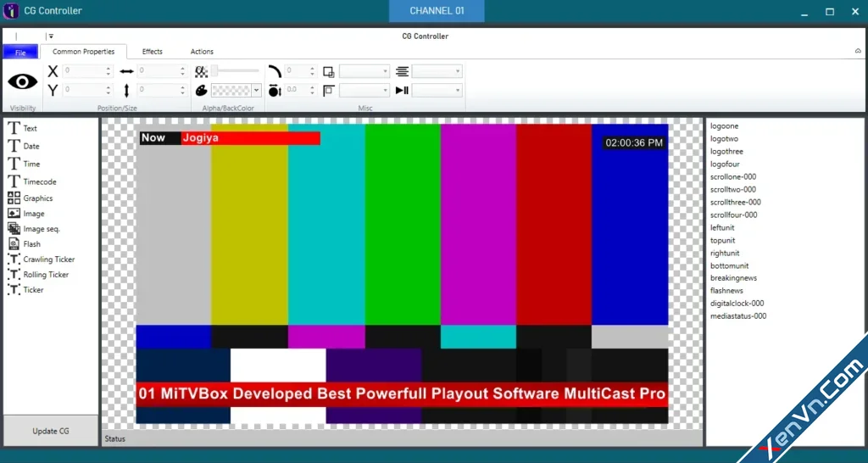Select scrollone-000 in the list
The image size is (868, 463).
click(733, 177)
